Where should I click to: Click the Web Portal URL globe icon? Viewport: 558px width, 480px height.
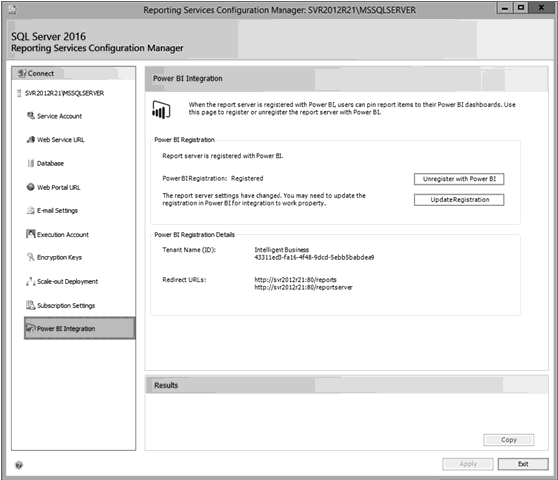pos(31,187)
